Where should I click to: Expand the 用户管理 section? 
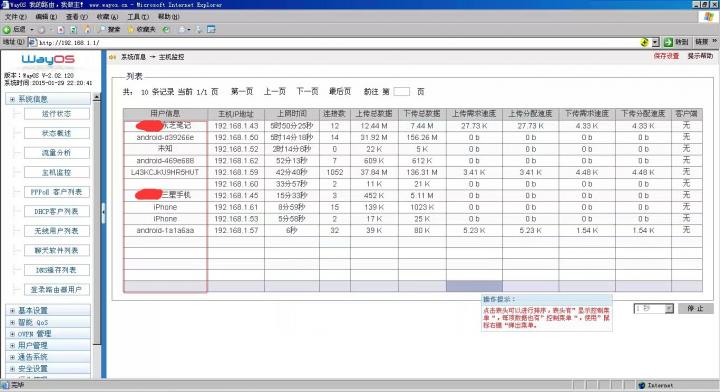(12, 345)
